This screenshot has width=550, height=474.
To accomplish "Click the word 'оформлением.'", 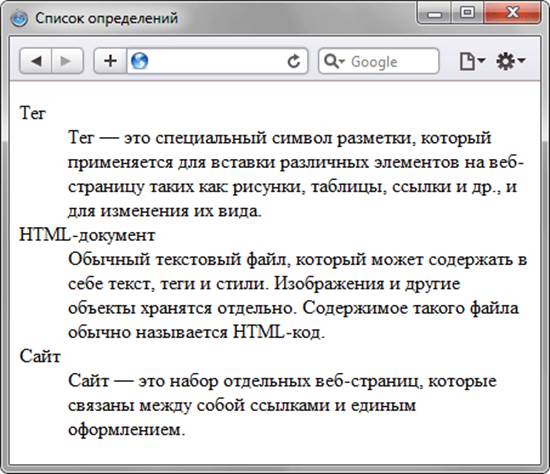I will (x=126, y=430).
